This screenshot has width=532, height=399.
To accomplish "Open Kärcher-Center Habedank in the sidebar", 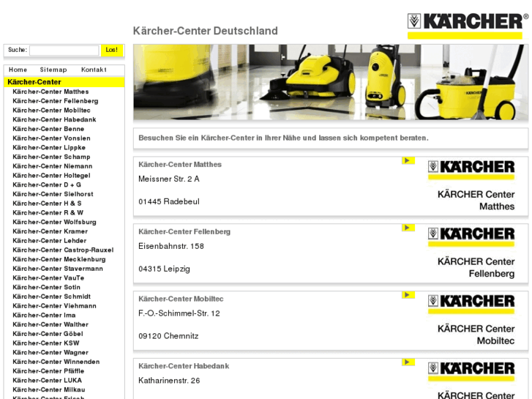I will (54, 119).
